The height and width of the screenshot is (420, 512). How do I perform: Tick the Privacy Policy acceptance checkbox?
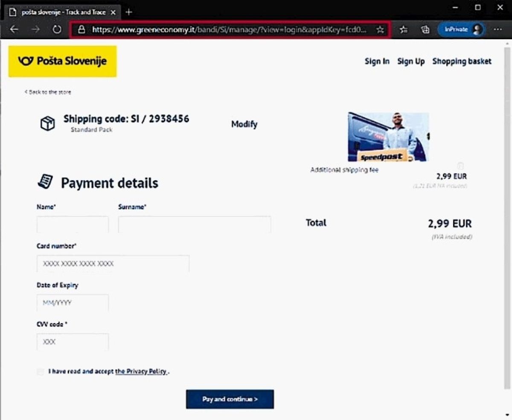point(41,371)
